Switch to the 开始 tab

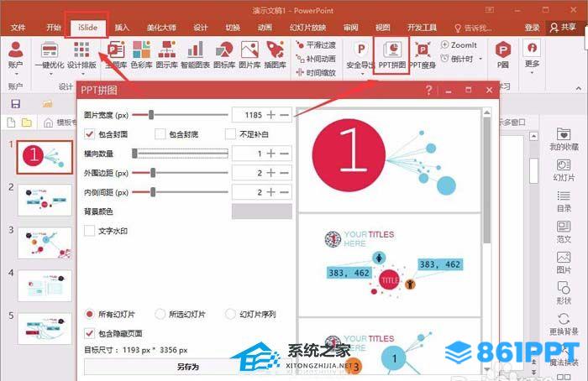[54, 28]
